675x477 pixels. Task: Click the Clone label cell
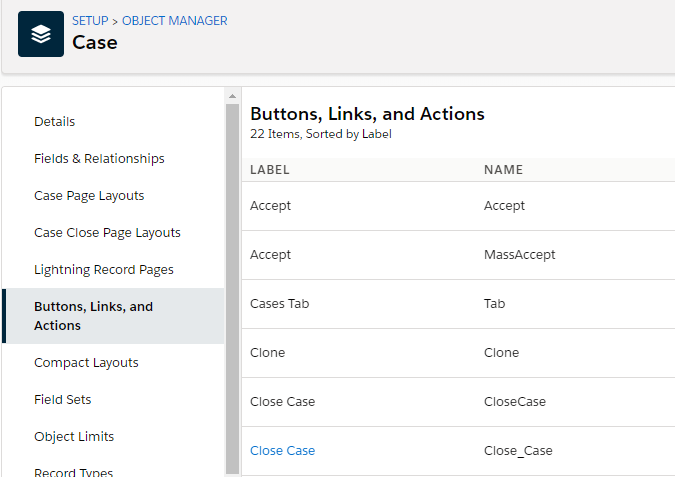coord(267,353)
